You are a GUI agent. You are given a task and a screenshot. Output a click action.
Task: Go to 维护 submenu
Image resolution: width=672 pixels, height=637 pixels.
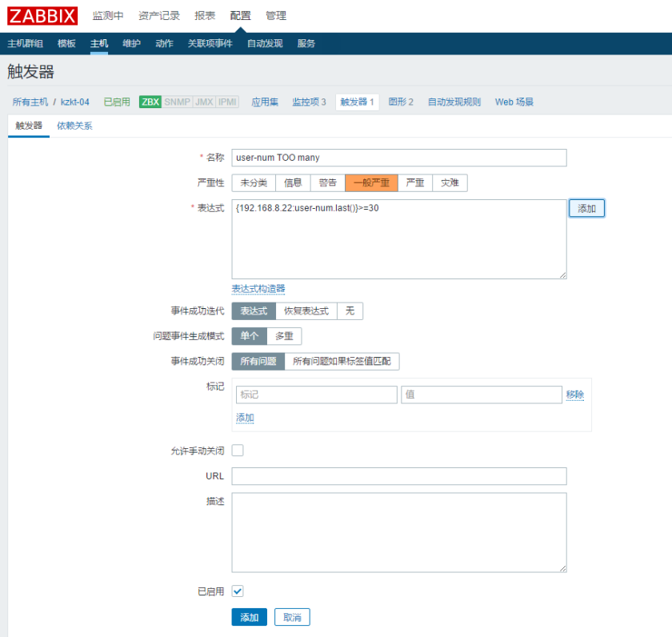coord(131,43)
